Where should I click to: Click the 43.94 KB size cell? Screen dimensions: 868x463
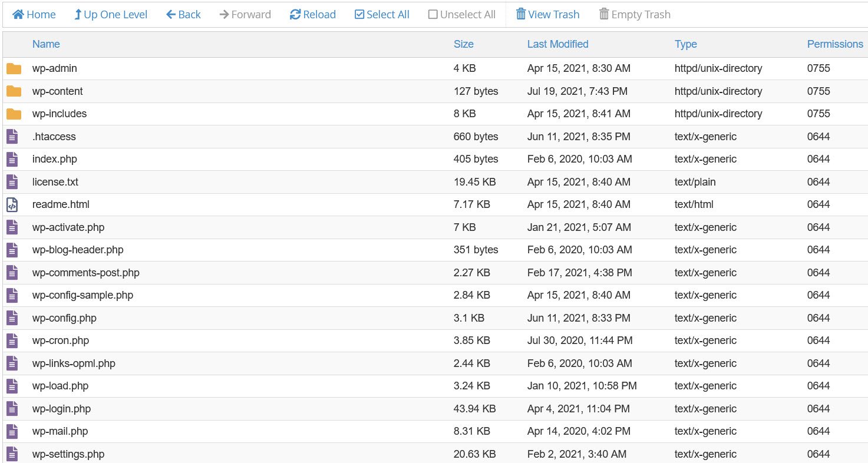coord(474,409)
